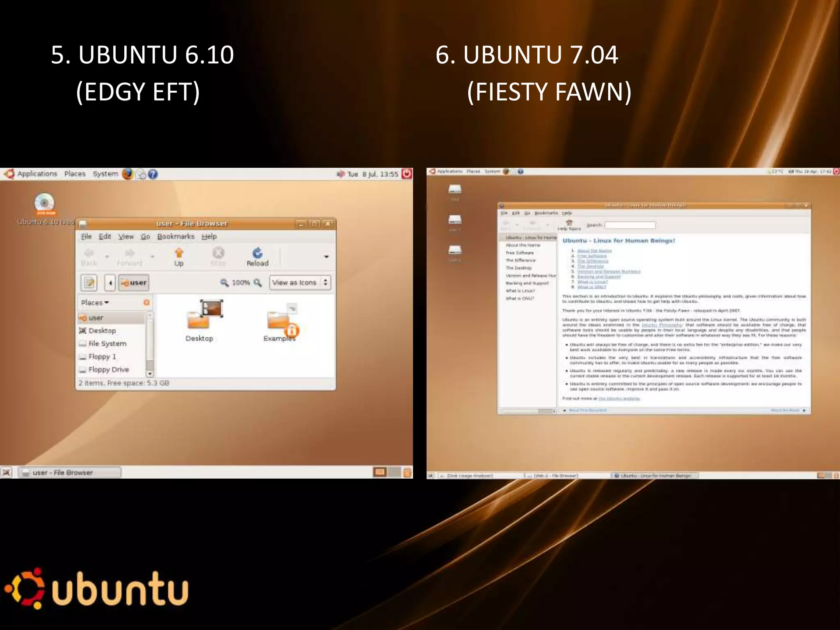Select Floppy Drive in Places sidebar

click(x=111, y=370)
